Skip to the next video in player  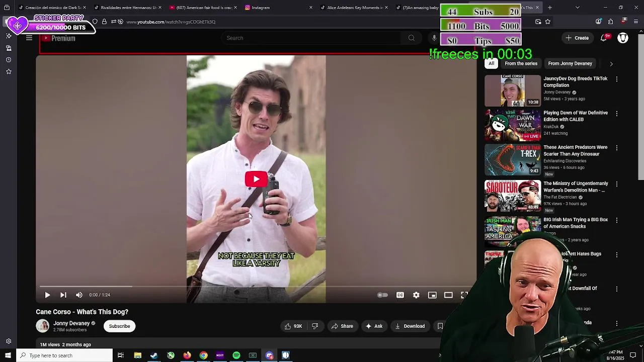pyautogui.click(x=63, y=295)
